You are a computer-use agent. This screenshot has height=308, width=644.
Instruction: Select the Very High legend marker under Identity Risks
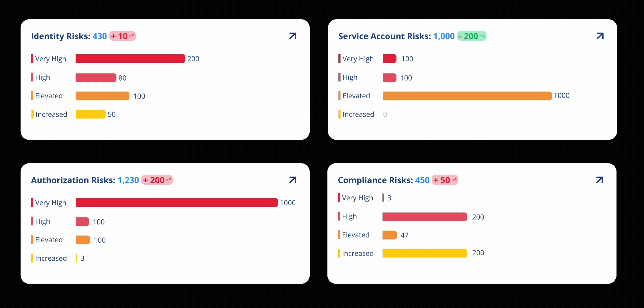click(x=32, y=58)
